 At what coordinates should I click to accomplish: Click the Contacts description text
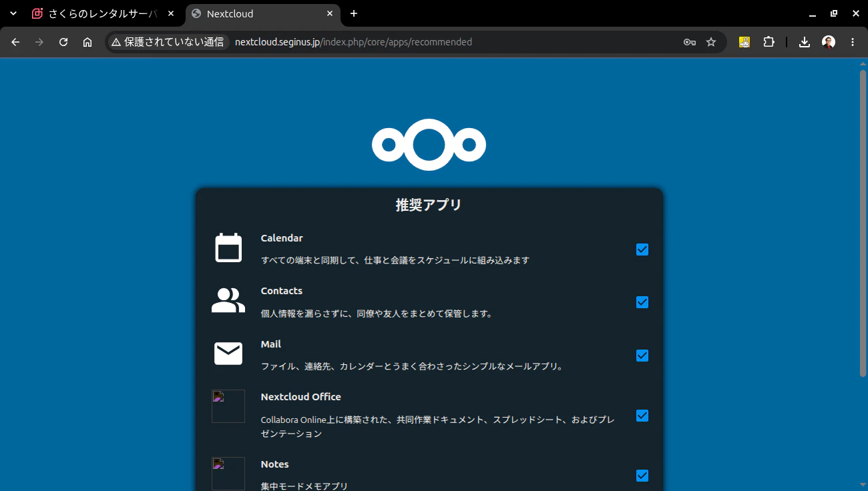pyautogui.click(x=377, y=313)
